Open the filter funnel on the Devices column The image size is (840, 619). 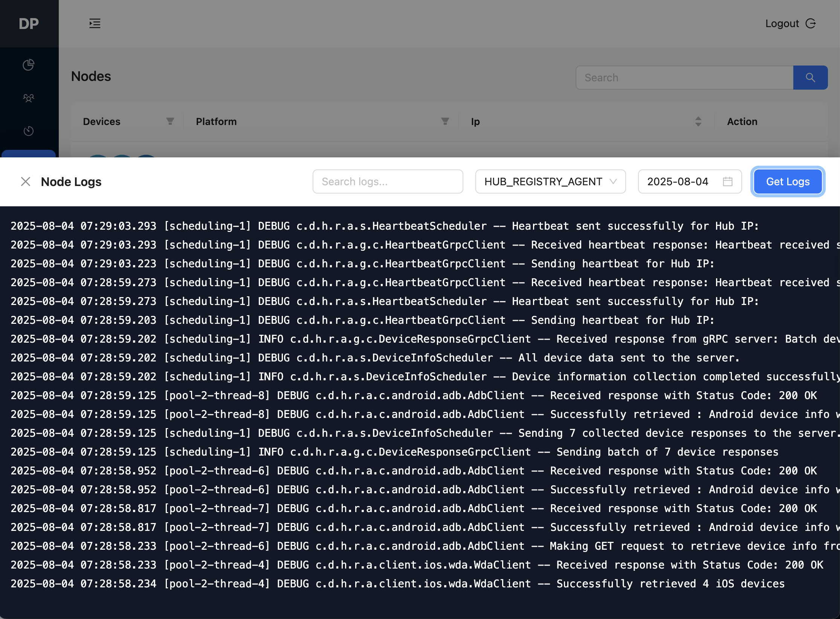pyautogui.click(x=170, y=121)
